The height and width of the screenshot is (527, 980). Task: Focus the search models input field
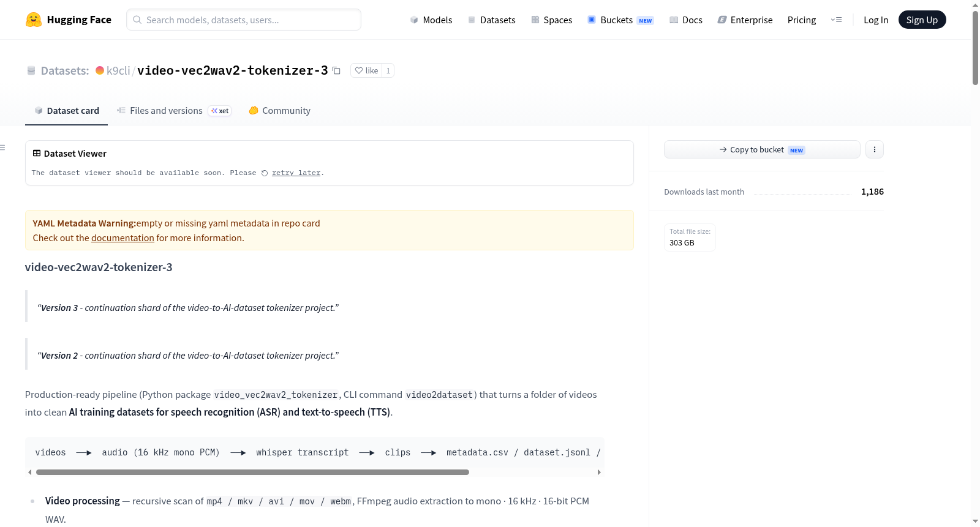[244, 20]
